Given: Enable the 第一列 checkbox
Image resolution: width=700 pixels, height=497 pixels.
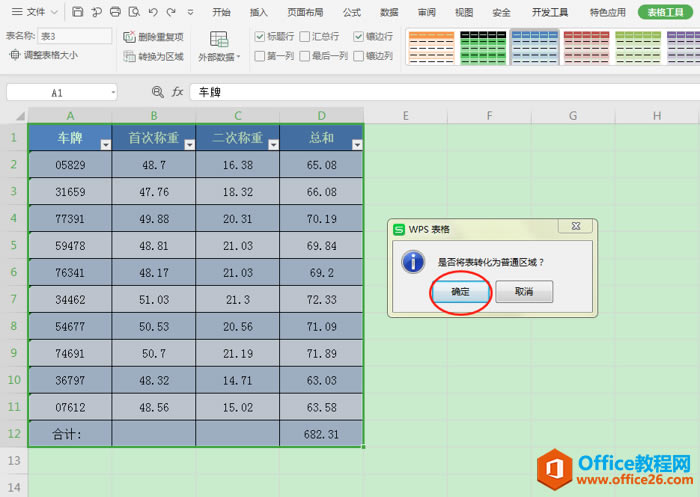Looking at the screenshot, I should click(259, 56).
